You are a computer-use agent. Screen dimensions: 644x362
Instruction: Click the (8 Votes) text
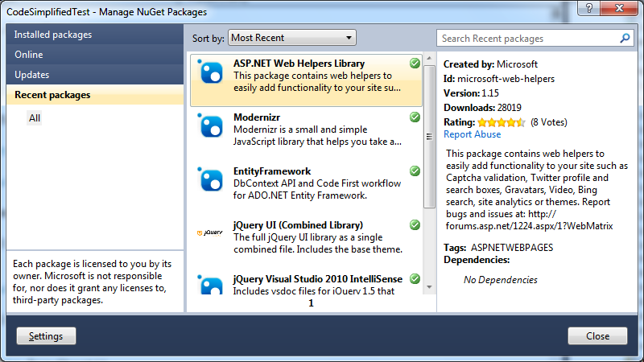coord(549,122)
